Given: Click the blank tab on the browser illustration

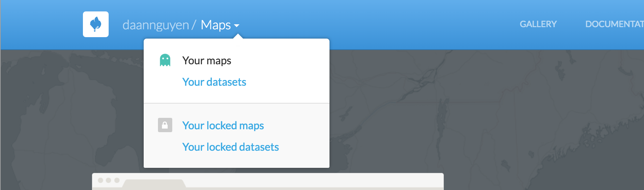Looking at the screenshot, I should pos(154,184).
